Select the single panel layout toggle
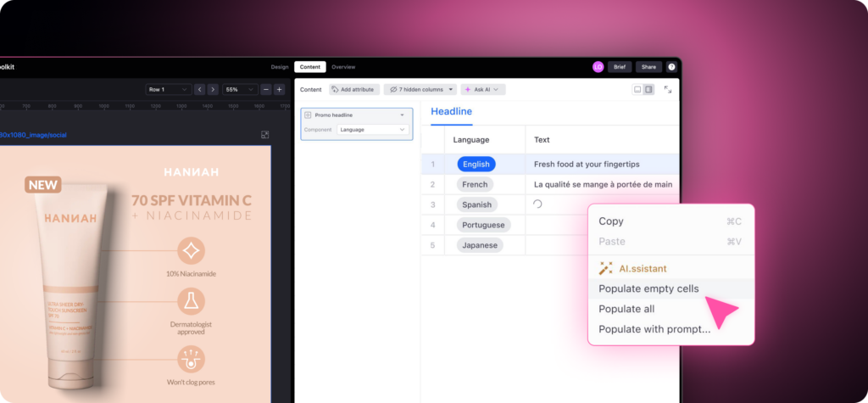The height and width of the screenshot is (403, 868). (x=637, y=89)
